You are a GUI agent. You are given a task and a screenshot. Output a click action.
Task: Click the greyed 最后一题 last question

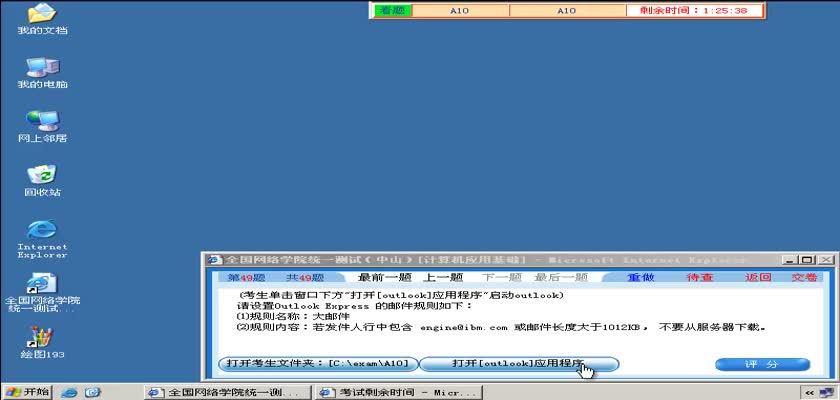561,277
